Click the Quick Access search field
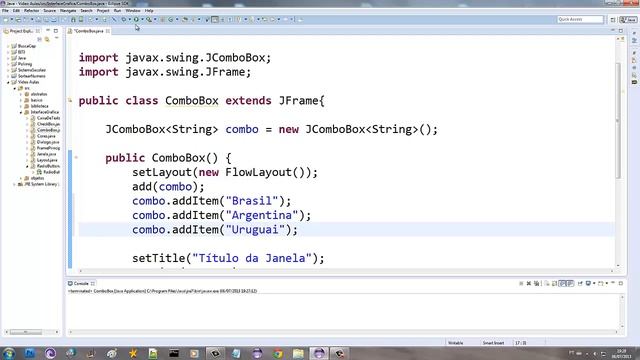The height and width of the screenshot is (360, 640). pos(580,19)
